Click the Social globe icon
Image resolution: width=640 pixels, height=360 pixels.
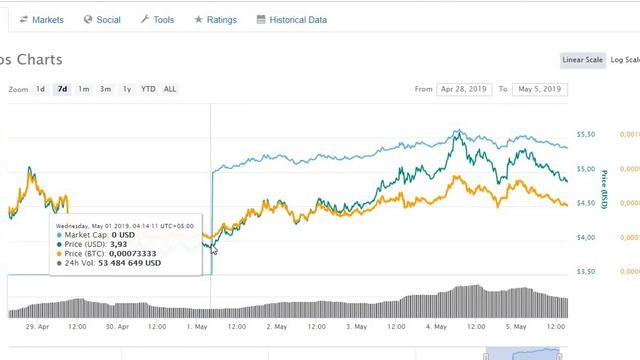[88, 19]
